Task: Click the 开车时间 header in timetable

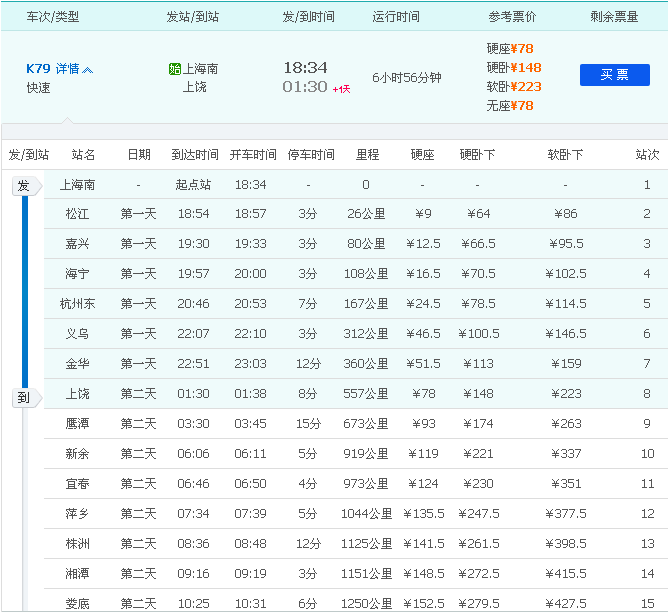Action: 253,154
